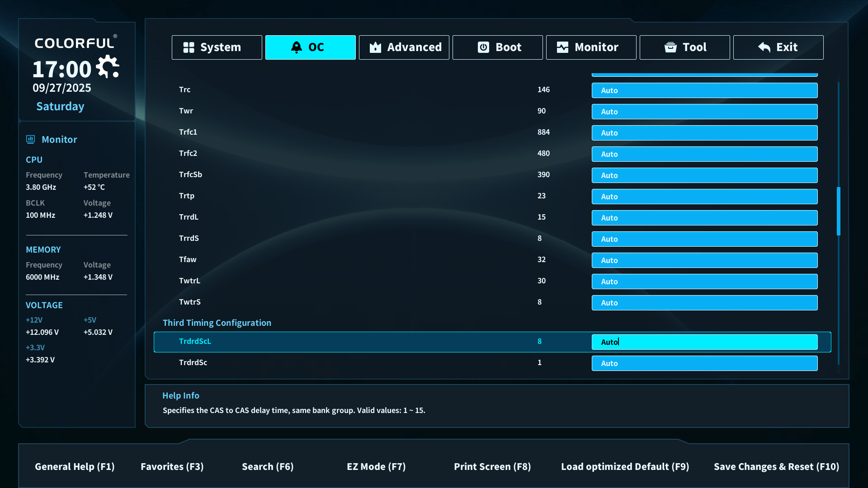Select the Trfc2 setting label
This screenshot has height=488, width=868.
point(188,153)
